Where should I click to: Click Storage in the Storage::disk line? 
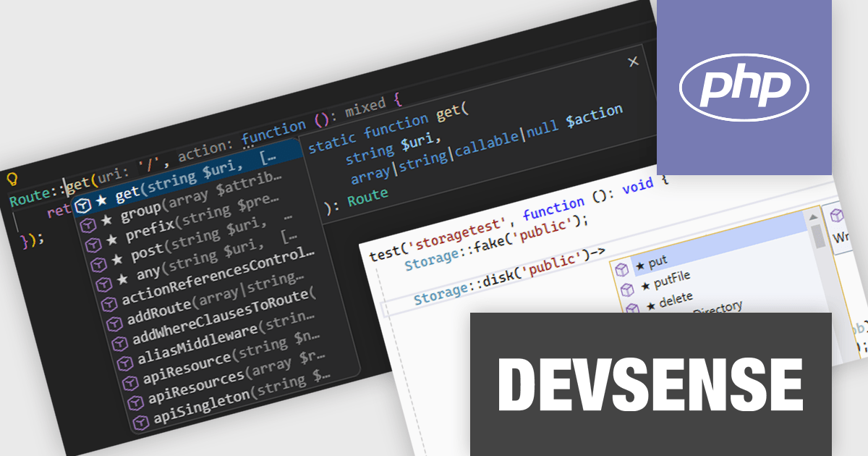[x=441, y=295]
